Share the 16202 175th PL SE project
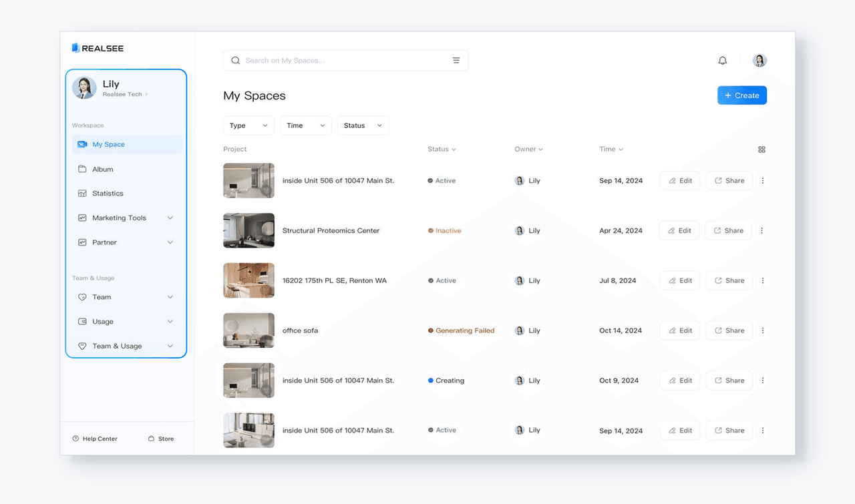 click(729, 280)
